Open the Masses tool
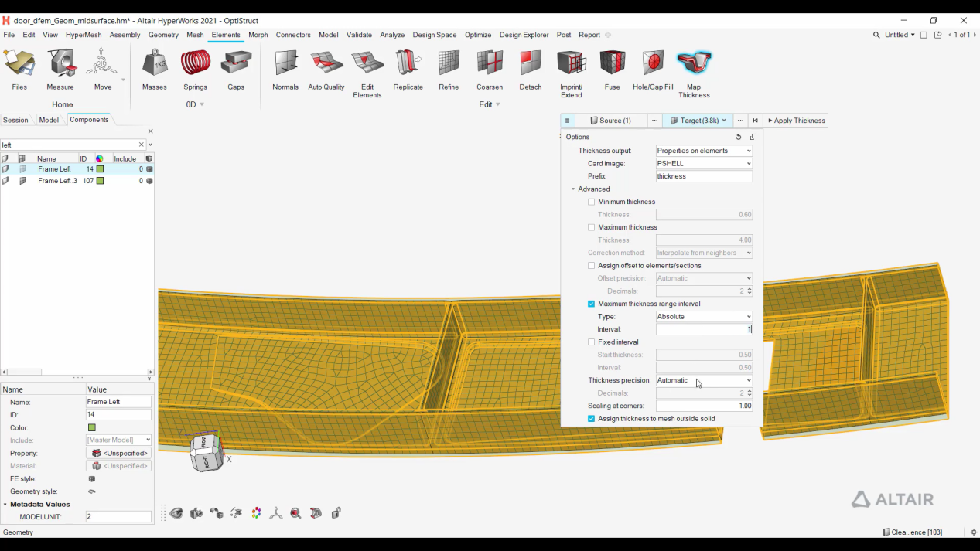980x551 pixels. (x=155, y=70)
